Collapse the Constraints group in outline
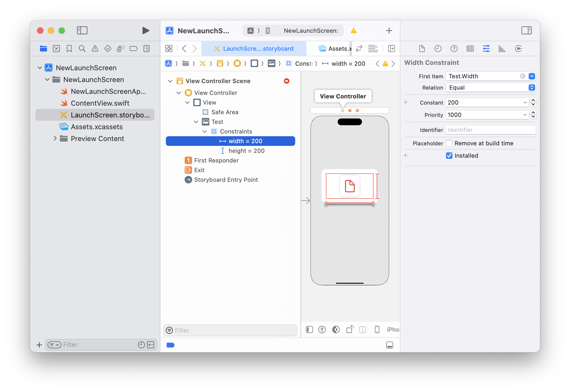The height and width of the screenshot is (392, 570). tap(204, 131)
